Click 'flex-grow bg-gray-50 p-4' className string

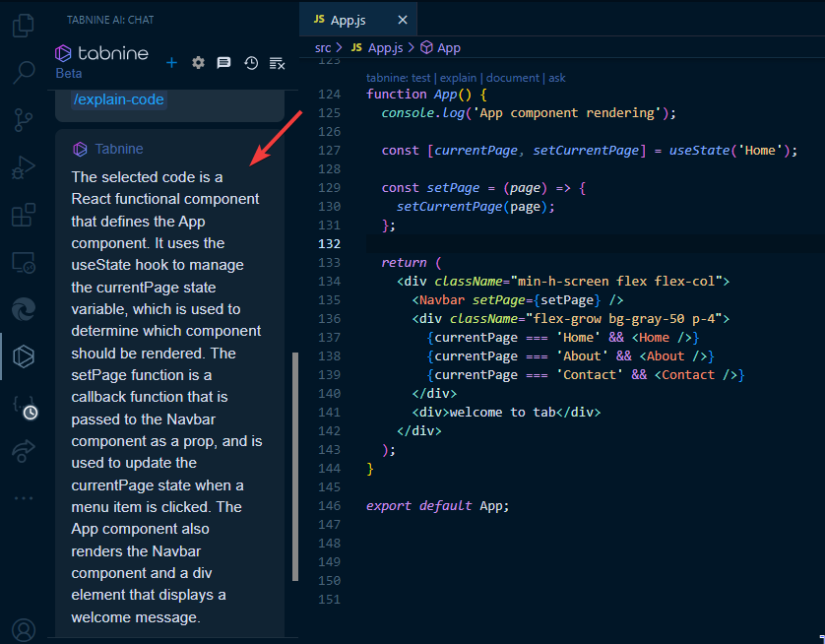coord(623,319)
